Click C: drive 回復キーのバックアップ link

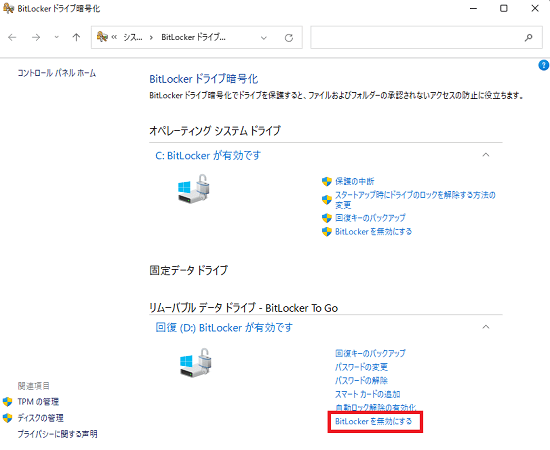[x=370, y=218]
